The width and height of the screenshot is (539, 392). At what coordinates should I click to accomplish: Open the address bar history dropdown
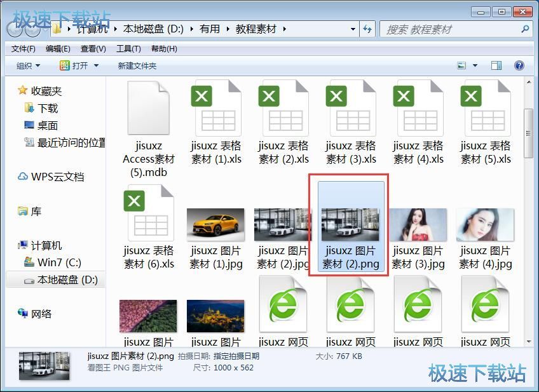pos(352,29)
